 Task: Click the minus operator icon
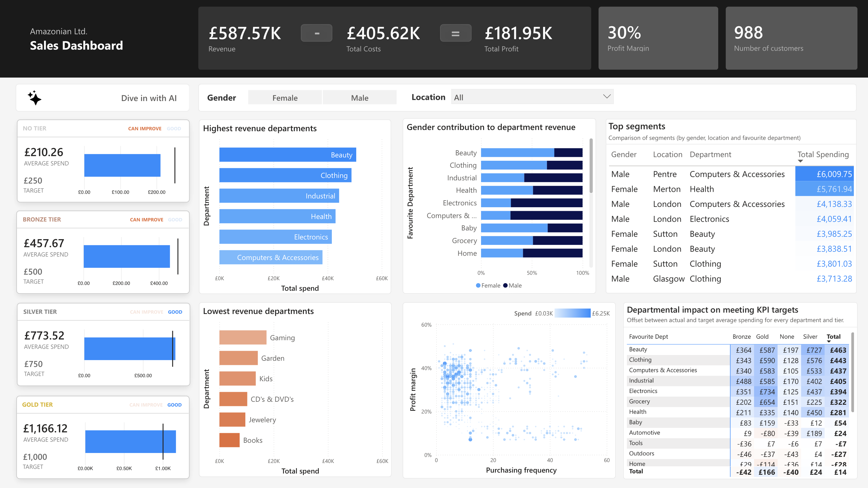316,33
